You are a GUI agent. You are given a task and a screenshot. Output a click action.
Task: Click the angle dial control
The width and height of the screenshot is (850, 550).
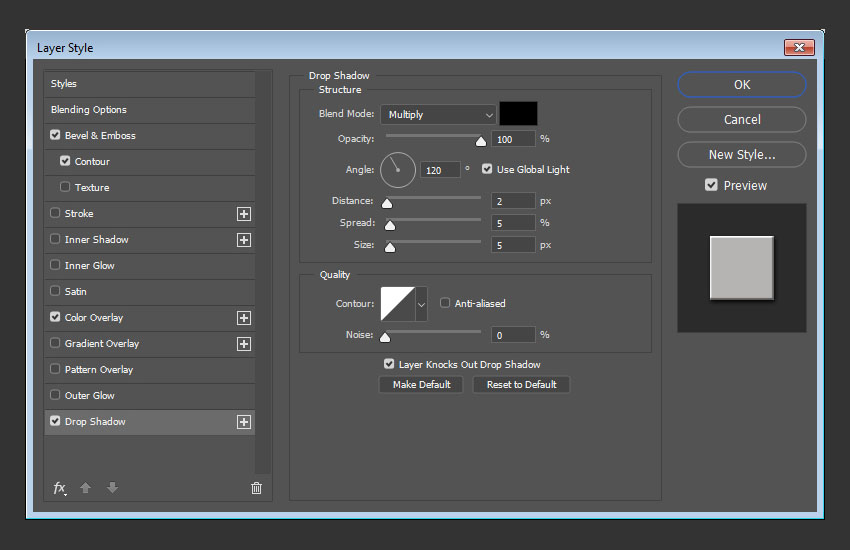point(398,170)
